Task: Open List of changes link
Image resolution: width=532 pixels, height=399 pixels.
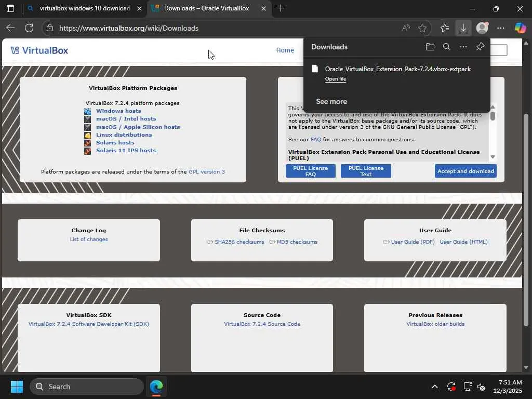Action: [89, 239]
